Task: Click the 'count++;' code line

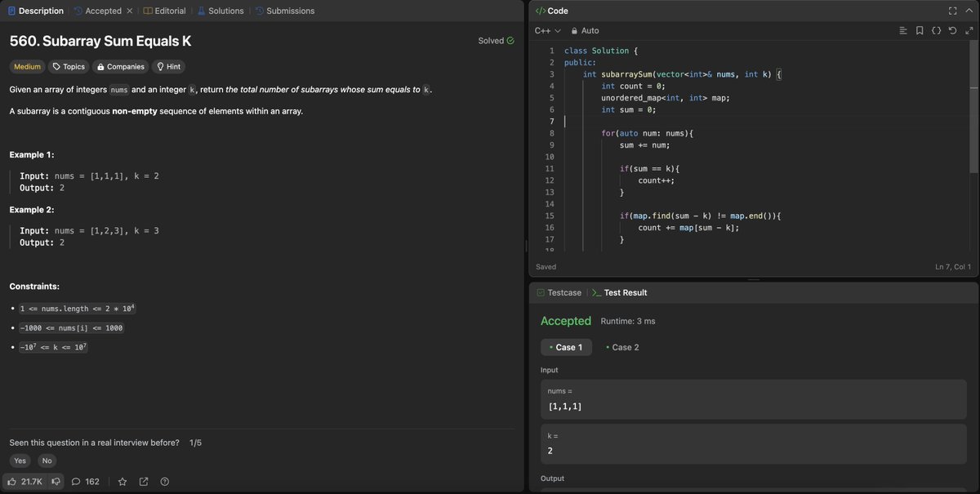Action: [x=657, y=180]
